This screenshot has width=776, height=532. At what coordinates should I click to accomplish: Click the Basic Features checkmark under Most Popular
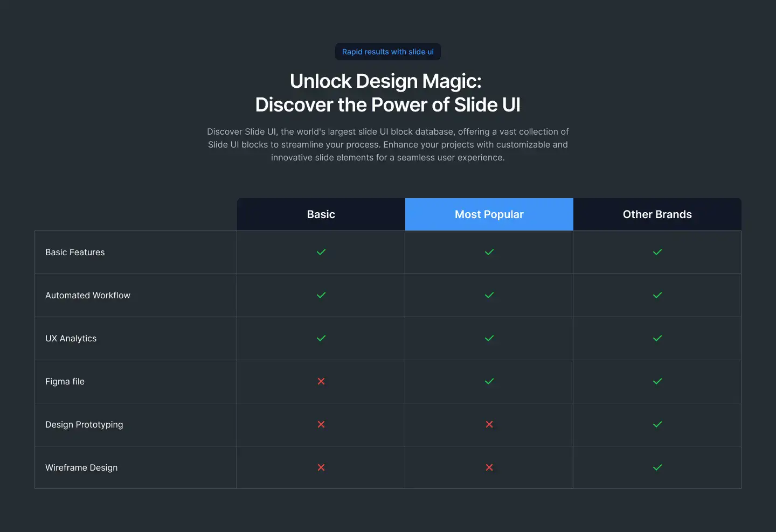pyautogui.click(x=489, y=252)
